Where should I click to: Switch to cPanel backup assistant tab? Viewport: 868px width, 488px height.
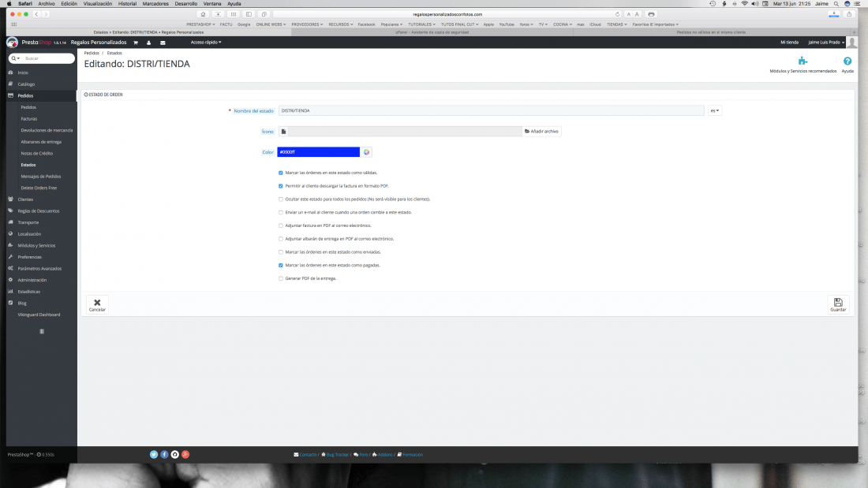[432, 32]
